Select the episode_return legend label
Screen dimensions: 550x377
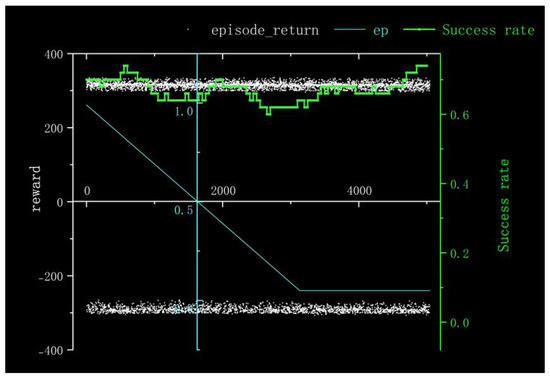pos(265,31)
